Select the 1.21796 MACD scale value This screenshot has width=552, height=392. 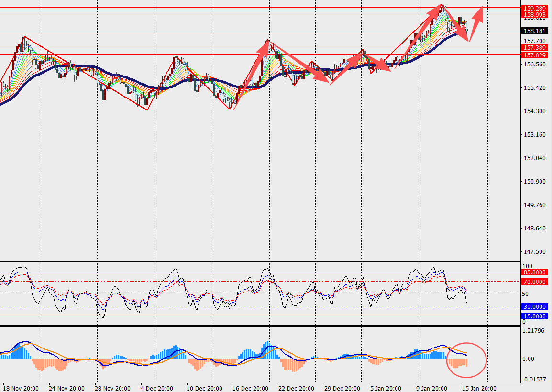pyautogui.click(x=534, y=331)
